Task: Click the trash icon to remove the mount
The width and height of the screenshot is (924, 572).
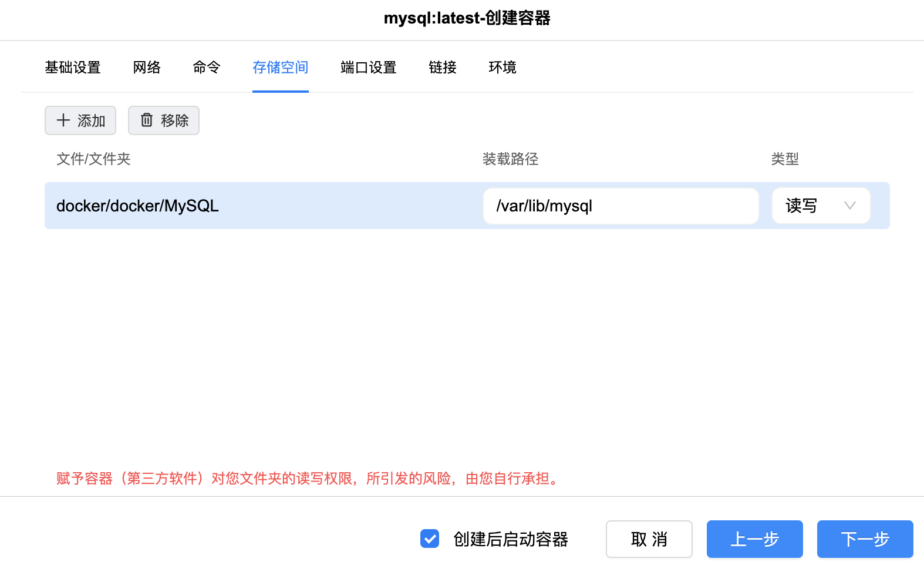Action: tap(147, 120)
